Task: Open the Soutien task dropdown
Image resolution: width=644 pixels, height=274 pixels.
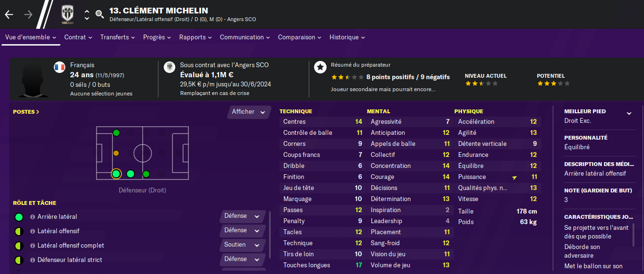Action: (x=243, y=245)
